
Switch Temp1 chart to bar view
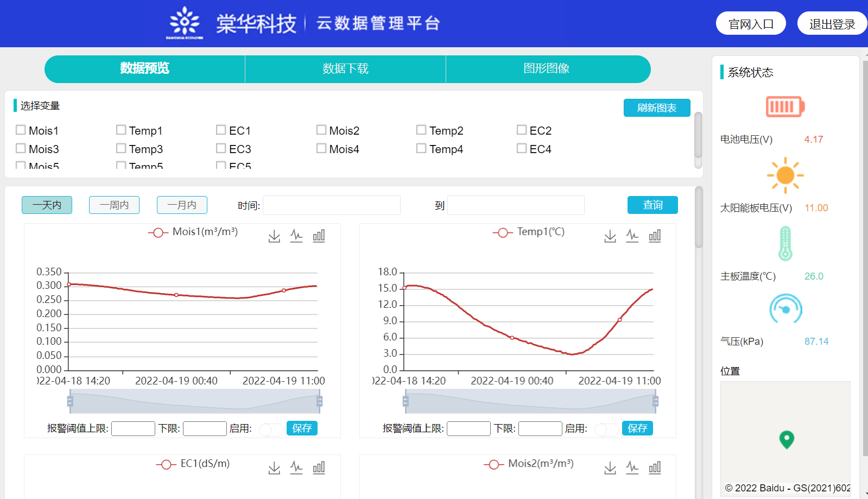pyautogui.click(x=655, y=236)
